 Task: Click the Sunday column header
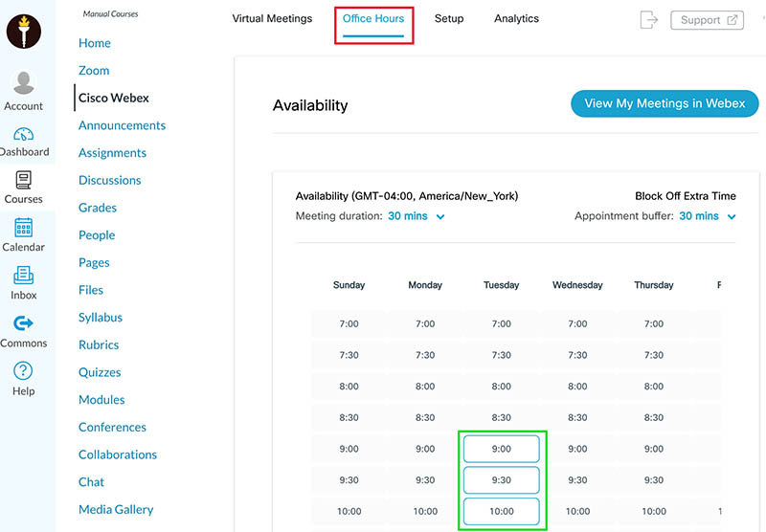349,285
